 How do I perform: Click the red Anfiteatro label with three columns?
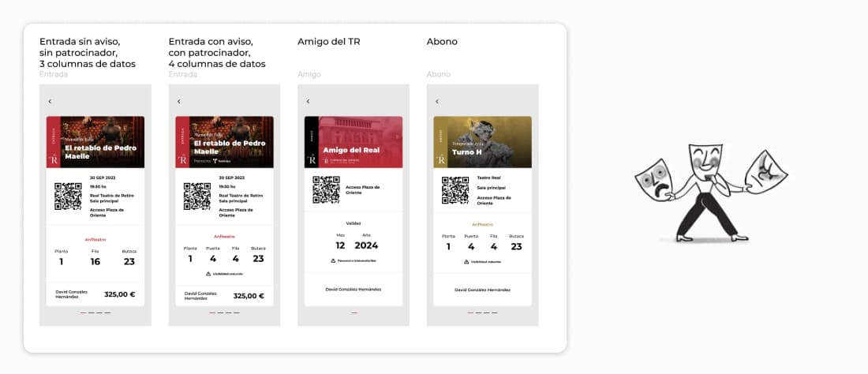tap(95, 240)
